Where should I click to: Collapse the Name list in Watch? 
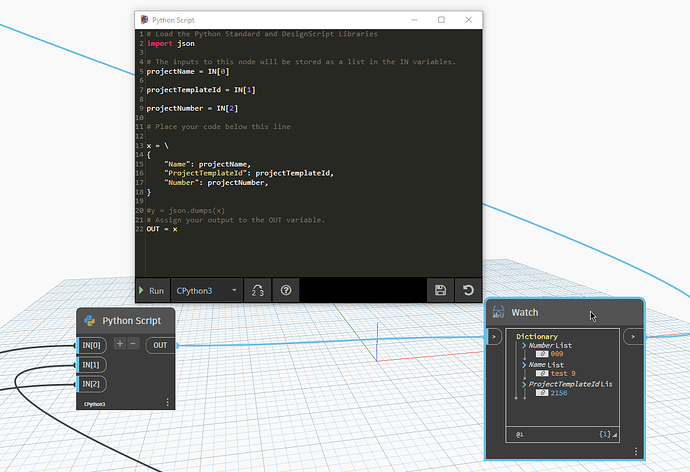(525, 365)
